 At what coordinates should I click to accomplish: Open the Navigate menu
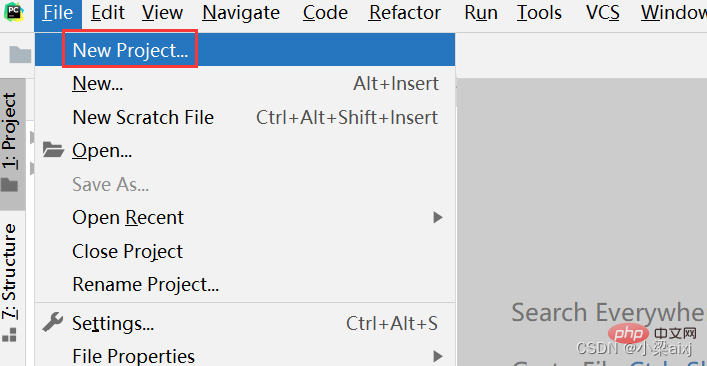241,13
